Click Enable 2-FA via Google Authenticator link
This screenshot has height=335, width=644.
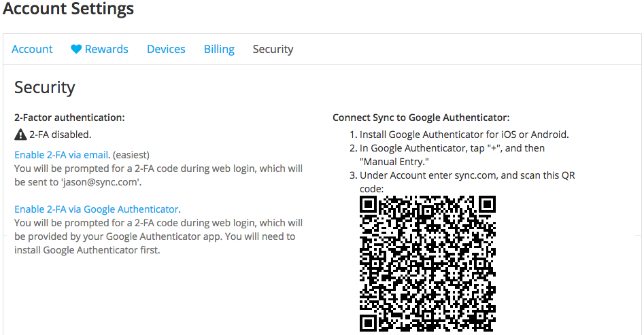(97, 209)
